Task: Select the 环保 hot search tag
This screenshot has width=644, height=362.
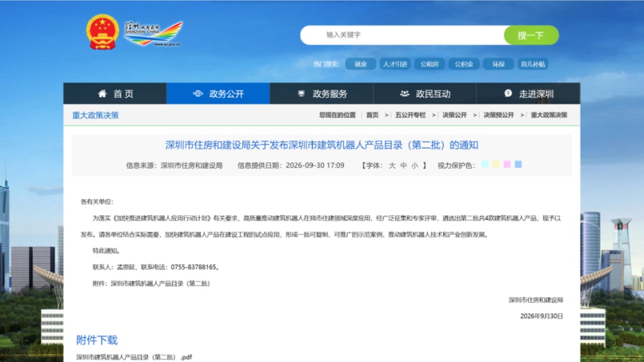Action: pos(498,64)
